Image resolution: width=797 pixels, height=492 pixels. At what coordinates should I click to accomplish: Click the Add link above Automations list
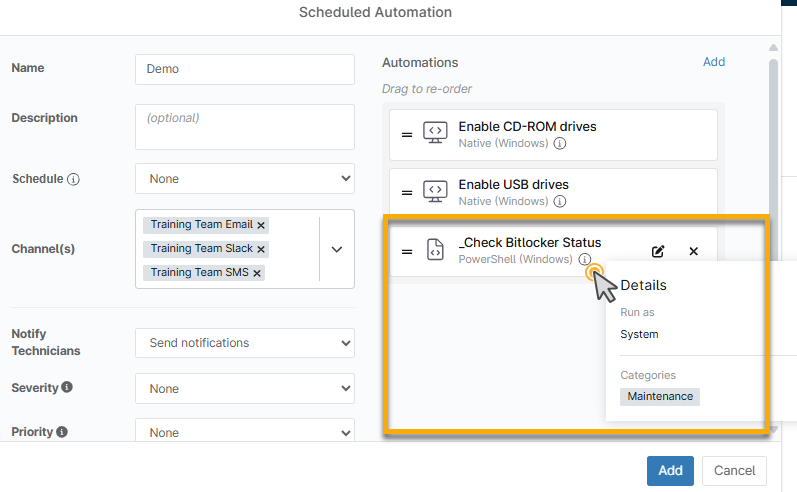pos(713,62)
